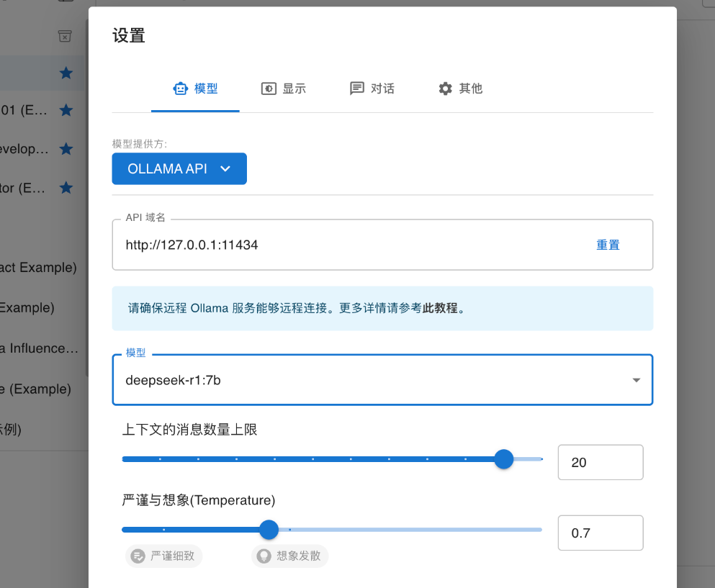Open the 对话 settings tab
715x588 pixels.
tap(372, 89)
